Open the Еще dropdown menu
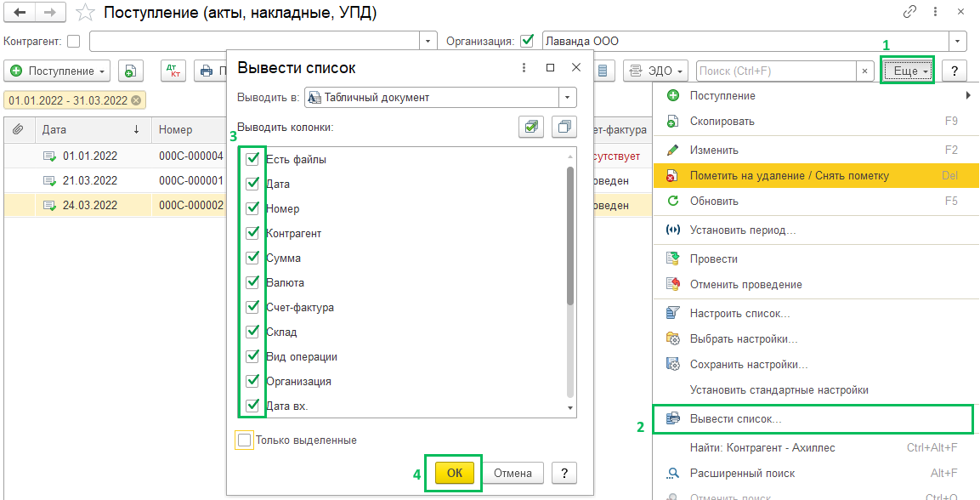Viewport: 980px width, 500px height. pyautogui.click(x=908, y=71)
